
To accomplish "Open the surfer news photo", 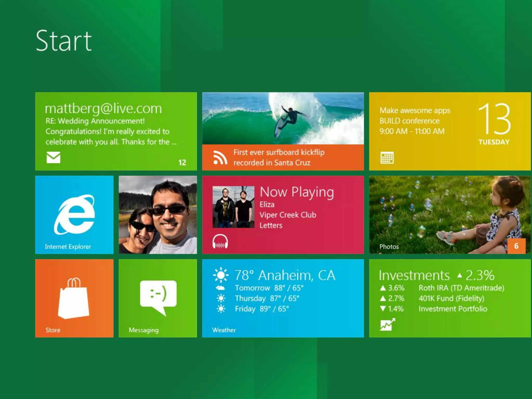I will point(283,118).
